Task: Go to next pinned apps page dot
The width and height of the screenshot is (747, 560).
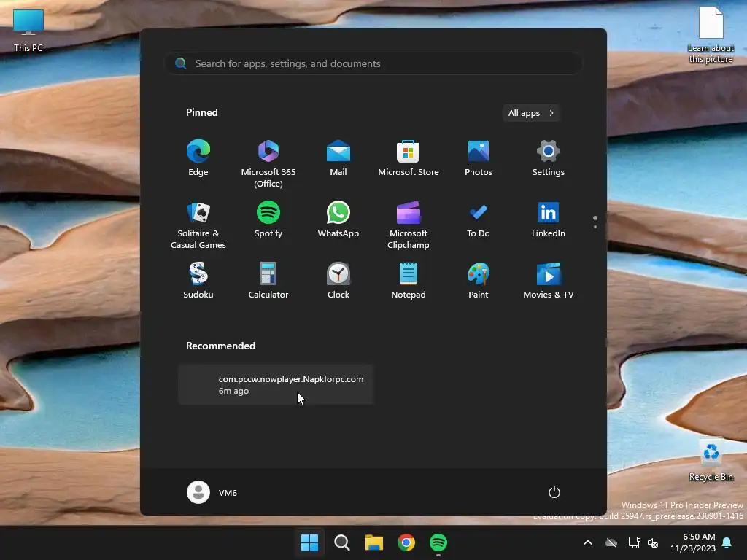Action: click(x=595, y=227)
